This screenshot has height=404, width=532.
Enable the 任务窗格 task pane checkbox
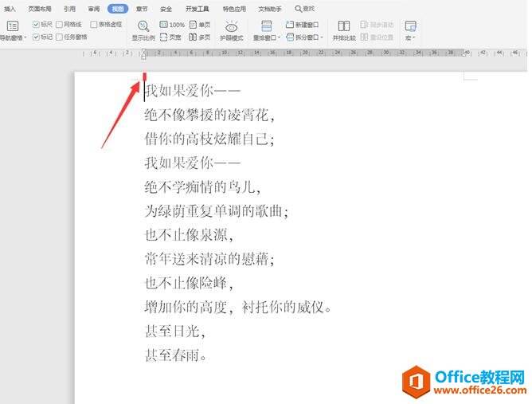(59, 37)
